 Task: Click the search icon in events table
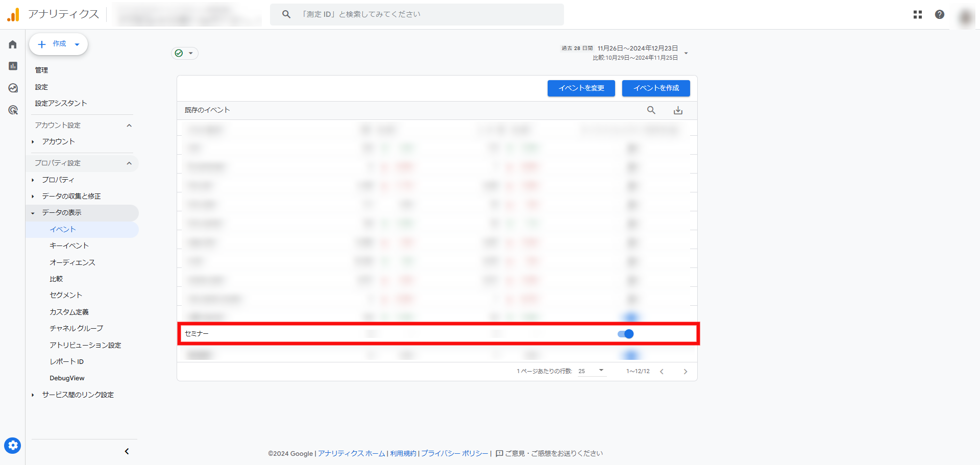point(651,110)
